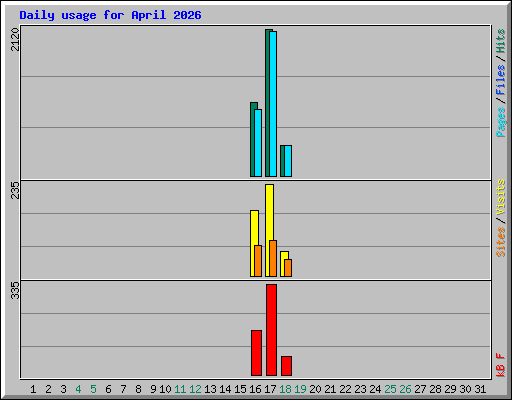Click the chart title 'Daily usage for April 2026'
The height and width of the screenshot is (400, 512).
[x=110, y=15]
